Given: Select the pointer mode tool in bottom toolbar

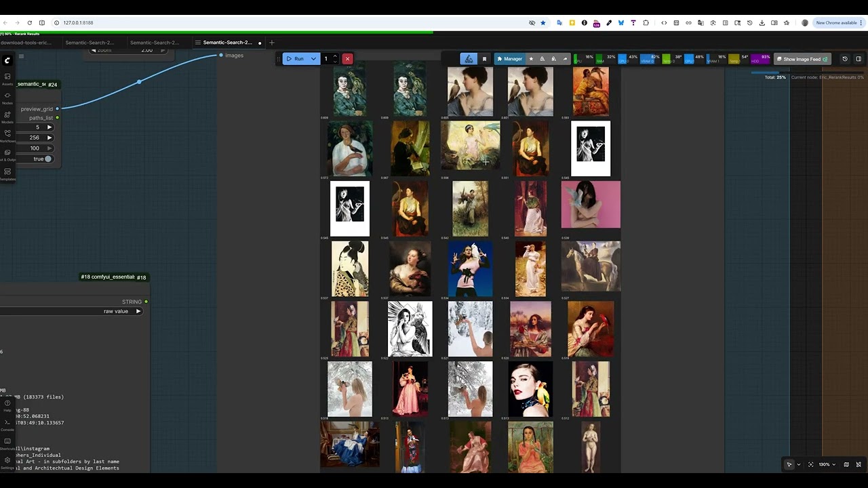Looking at the screenshot, I should (789, 464).
